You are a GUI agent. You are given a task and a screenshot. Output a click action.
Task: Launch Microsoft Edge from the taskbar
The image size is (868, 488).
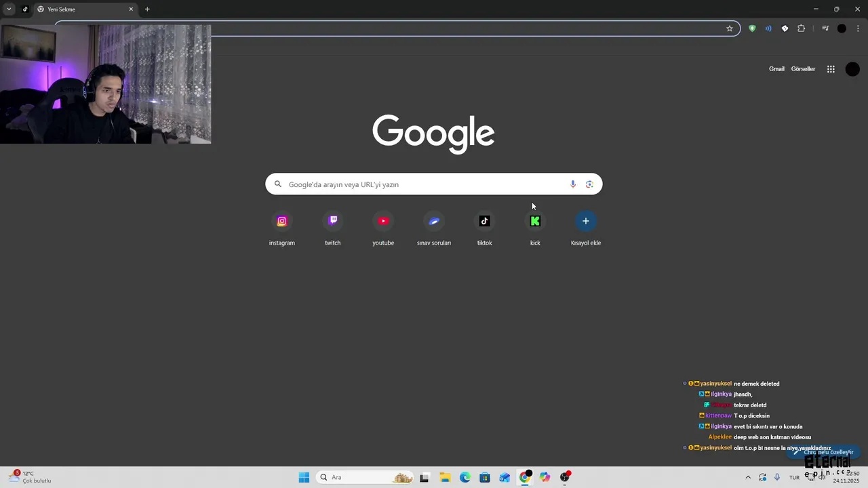point(465,477)
